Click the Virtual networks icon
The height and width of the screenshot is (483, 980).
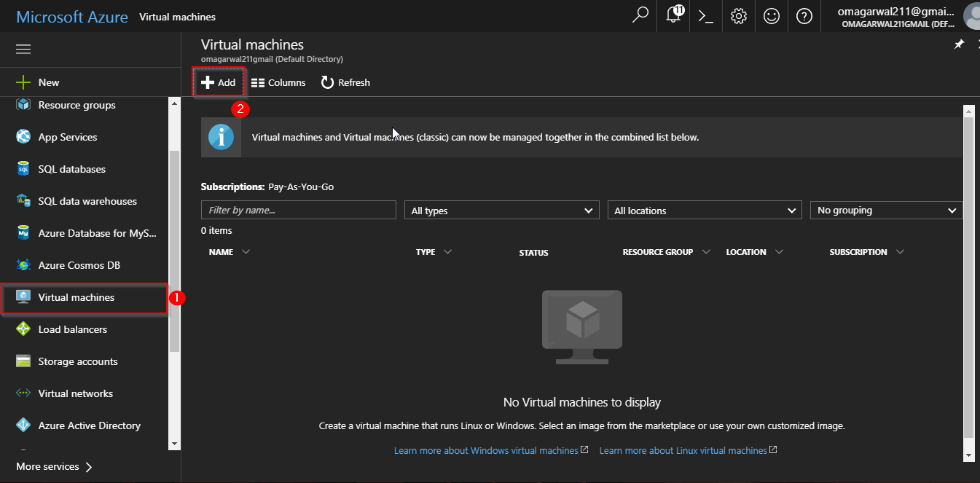click(23, 393)
